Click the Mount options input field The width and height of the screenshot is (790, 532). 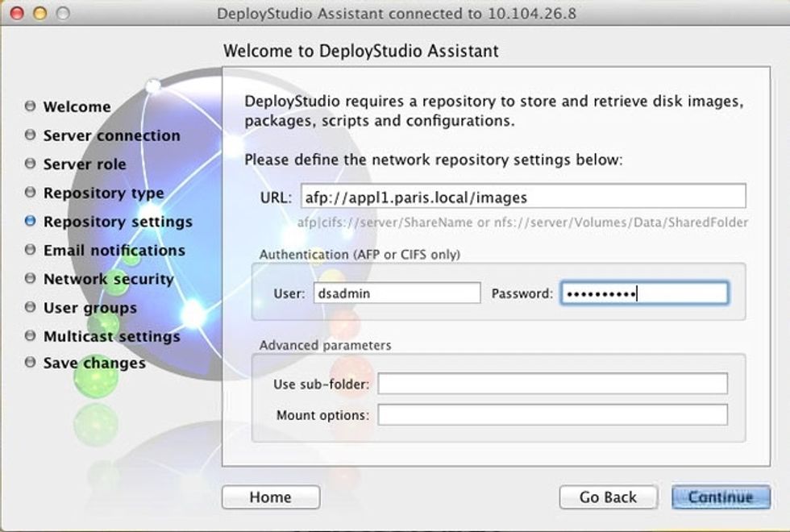(x=552, y=415)
